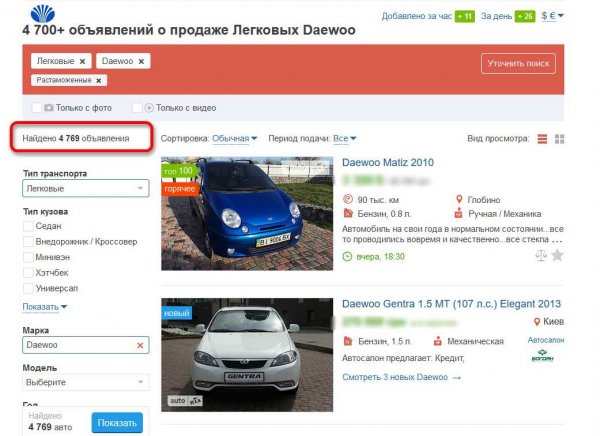Click the location pin next to Киев
Screen dimensions: 600x436
(537, 322)
